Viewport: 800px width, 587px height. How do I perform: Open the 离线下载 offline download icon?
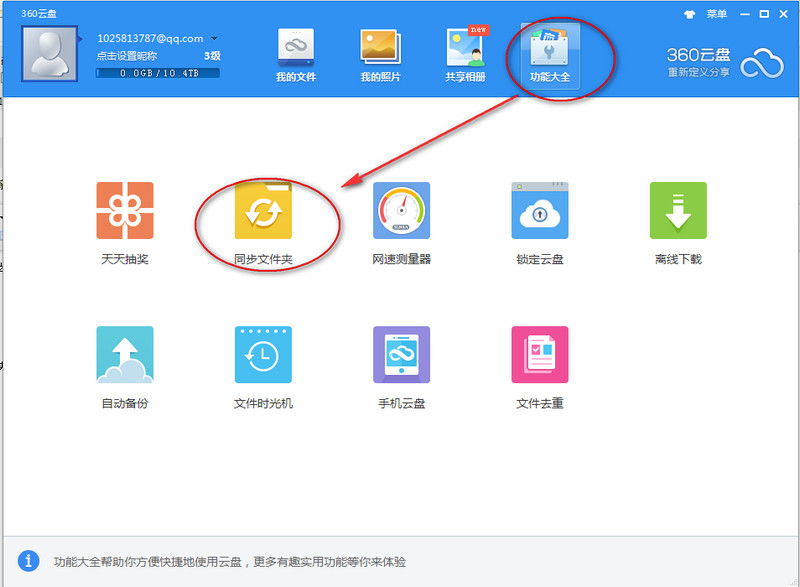pos(678,211)
